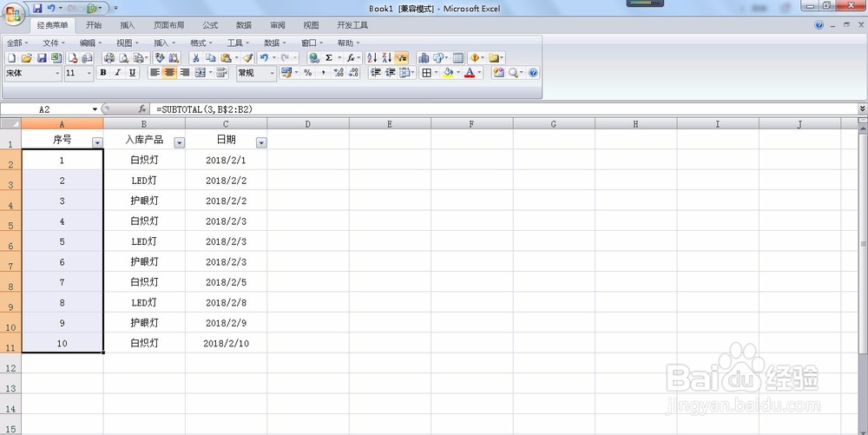Click merge and center button

point(200,73)
